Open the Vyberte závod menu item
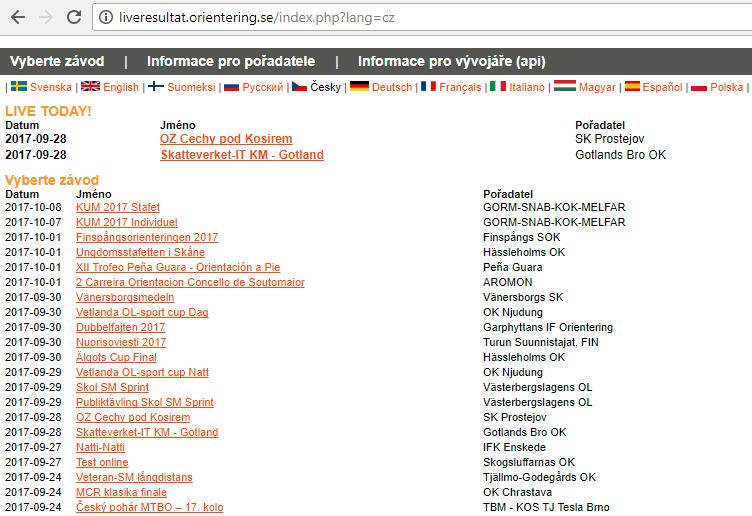Screen dimensions: 752x516 pos(57,61)
